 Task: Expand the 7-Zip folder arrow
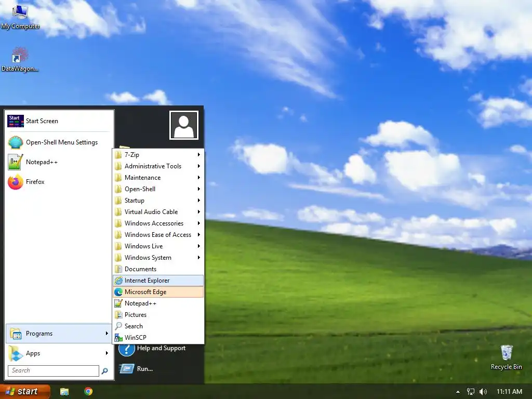tap(199, 155)
